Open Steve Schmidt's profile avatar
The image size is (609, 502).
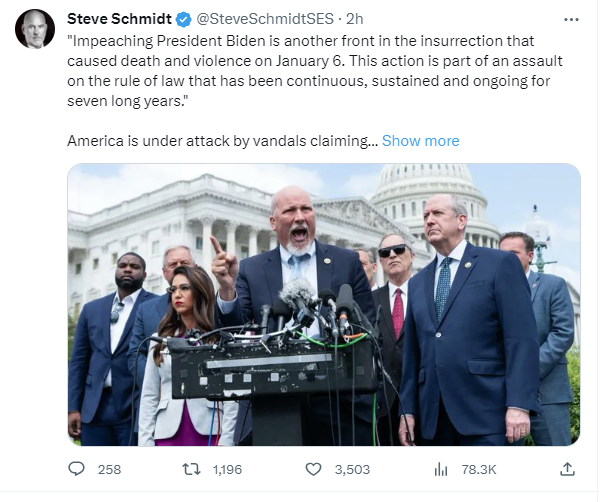click(x=35, y=29)
